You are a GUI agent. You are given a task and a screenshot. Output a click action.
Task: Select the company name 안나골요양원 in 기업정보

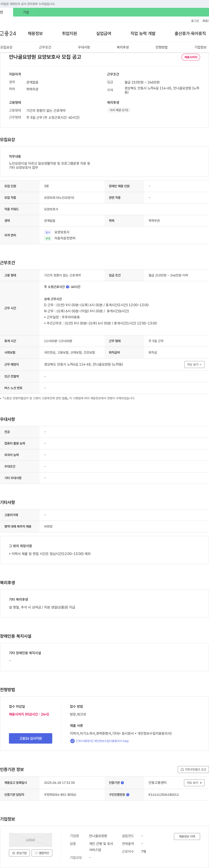pyautogui.click(x=98, y=836)
